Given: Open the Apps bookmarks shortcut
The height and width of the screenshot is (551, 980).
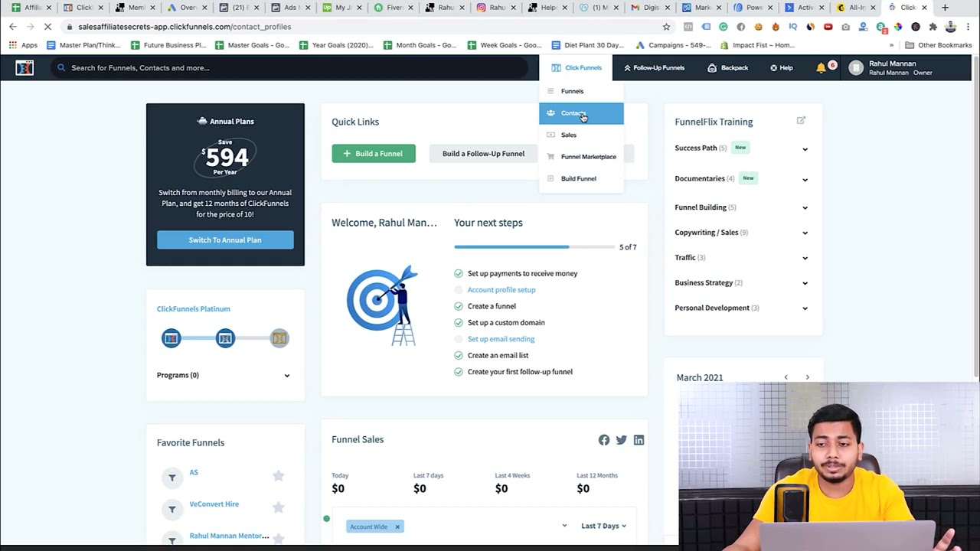Looking at the screenshot, I should pos(23,45).
